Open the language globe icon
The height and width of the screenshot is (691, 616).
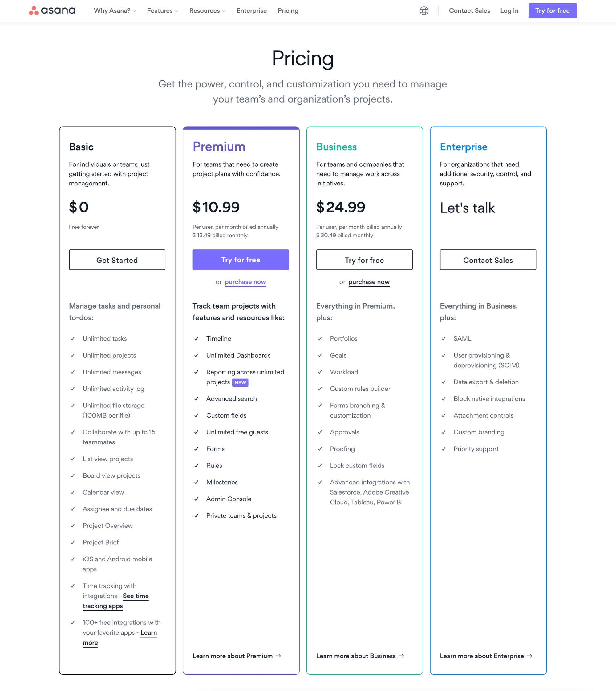[x=424, y=11]
